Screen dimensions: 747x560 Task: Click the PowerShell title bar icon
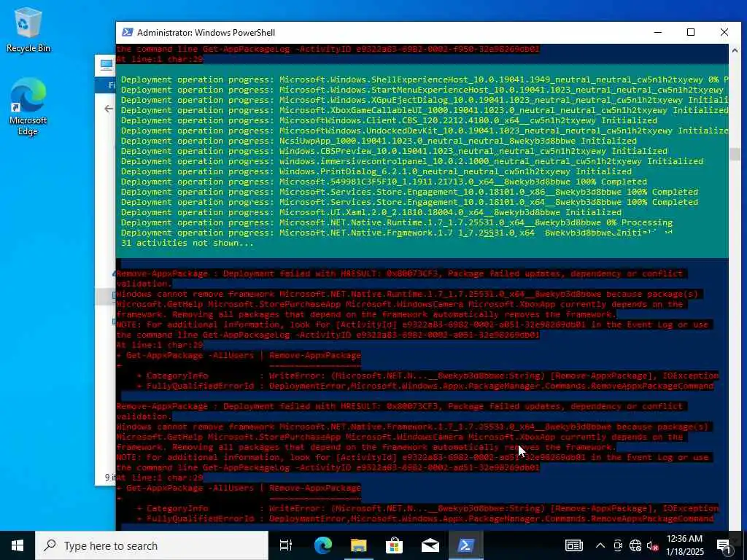[x=127, y=32]
